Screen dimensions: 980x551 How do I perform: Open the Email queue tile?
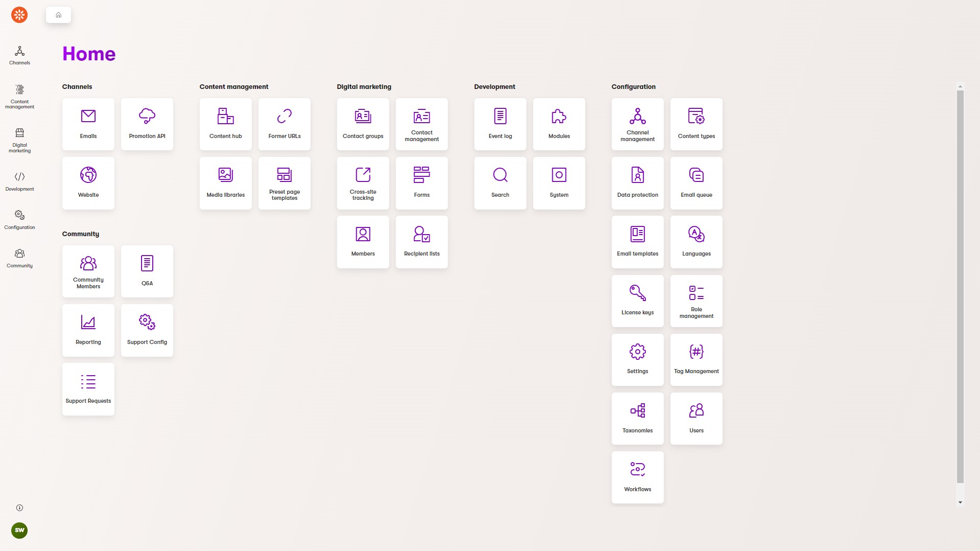pos(696,183)
